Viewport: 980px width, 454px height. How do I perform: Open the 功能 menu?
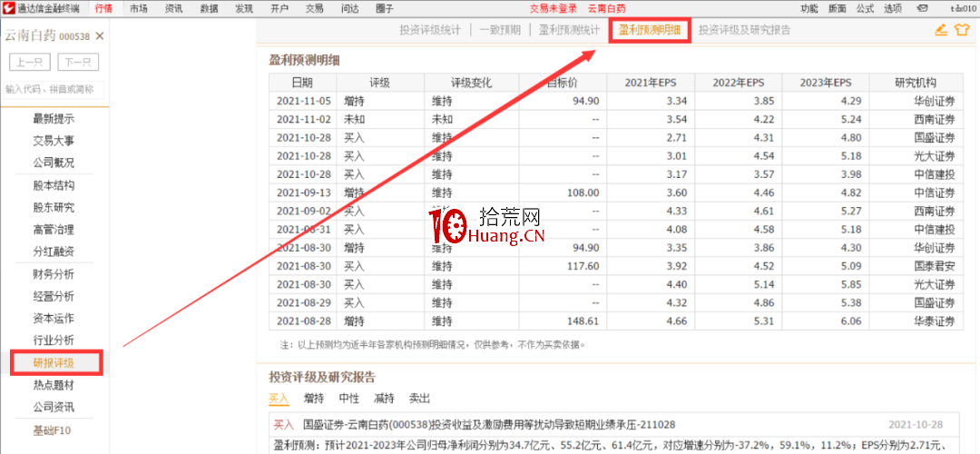coord(808,9)
